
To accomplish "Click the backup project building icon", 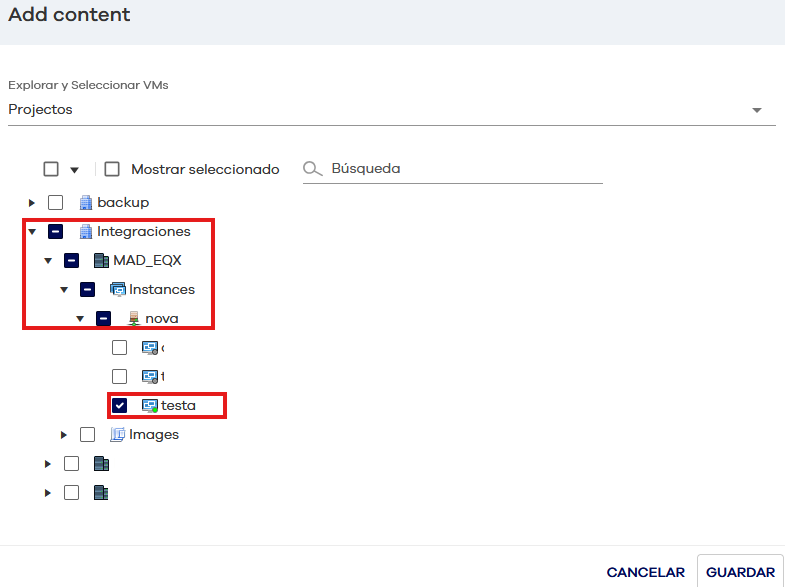I will (85, 203).
